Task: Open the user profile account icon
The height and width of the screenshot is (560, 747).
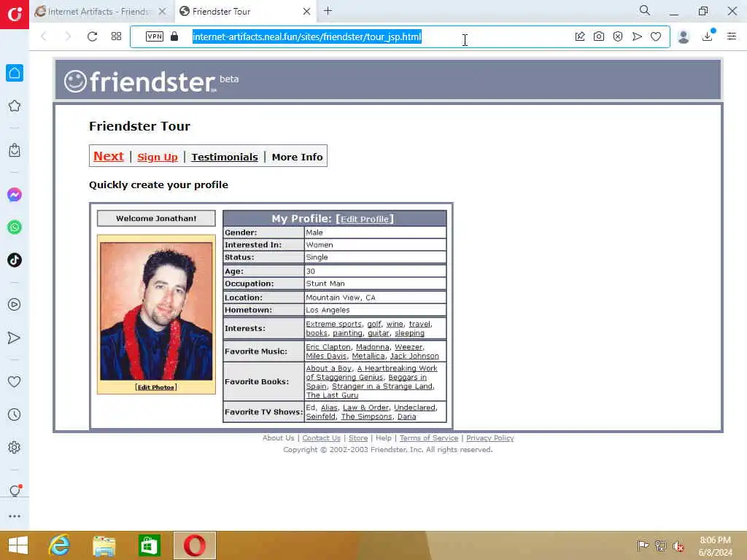Action: click(x=684, y=36)
